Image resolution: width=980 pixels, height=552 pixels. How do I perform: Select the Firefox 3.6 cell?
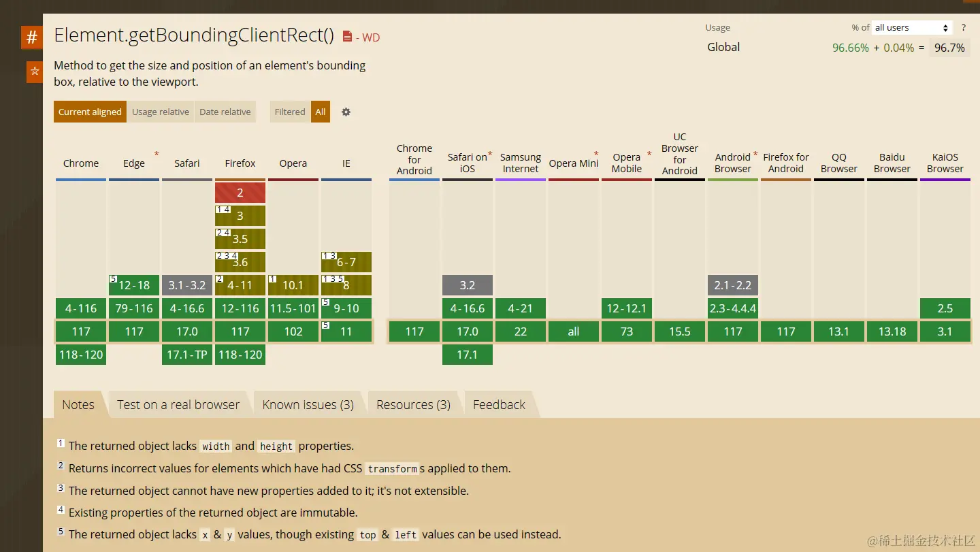pyautogui.click(x=240, y=262)
